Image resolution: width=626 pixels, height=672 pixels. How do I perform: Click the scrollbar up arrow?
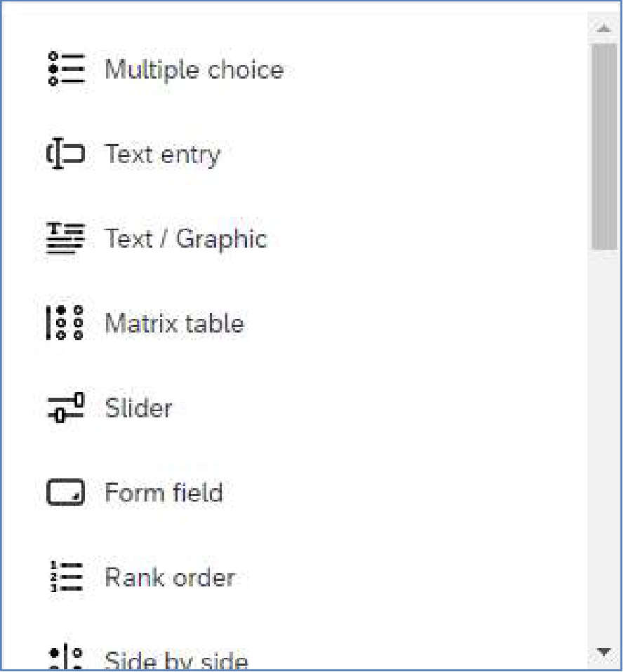pyautogui.click(x=604, y=29)
